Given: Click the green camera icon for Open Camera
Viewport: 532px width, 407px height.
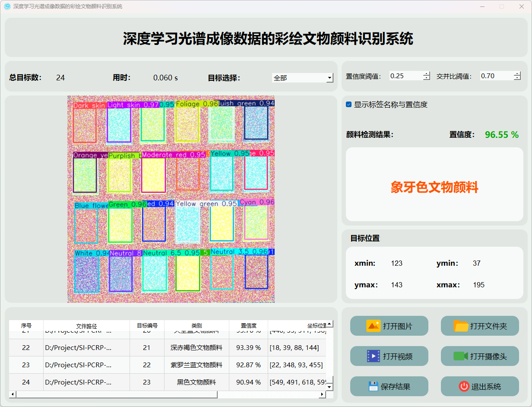Looking at the screenshot, I should click(x=460, y=356).
